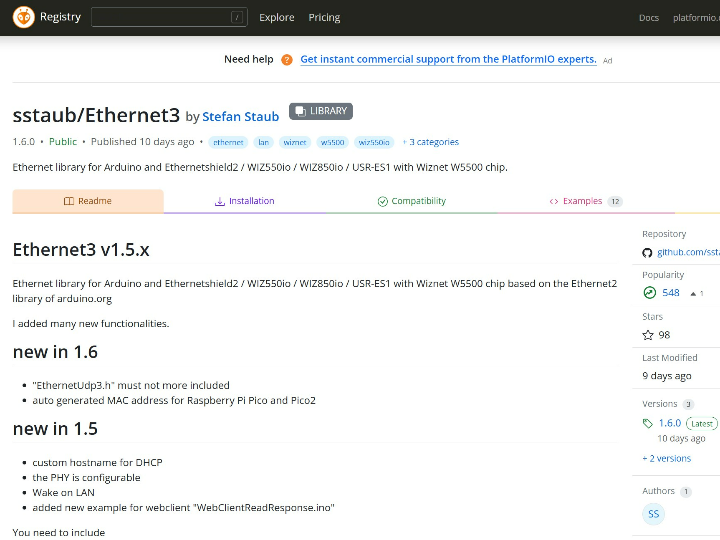Open the Installation tab
This screenshot has width=720, height=540.
[x=244, y=201]
